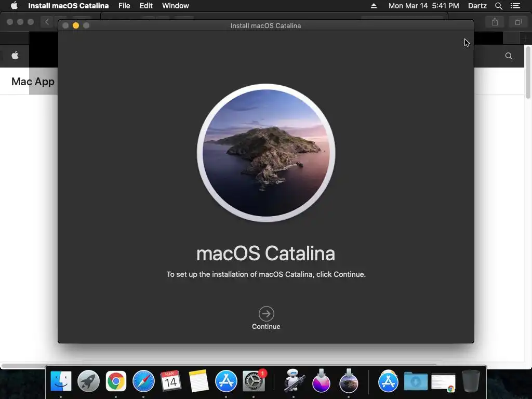Open the Install macOS Catalina app menu
Image resolution: width=532 pixels, height=399 pixels.
pyautogui.click(x=68, y=6)
